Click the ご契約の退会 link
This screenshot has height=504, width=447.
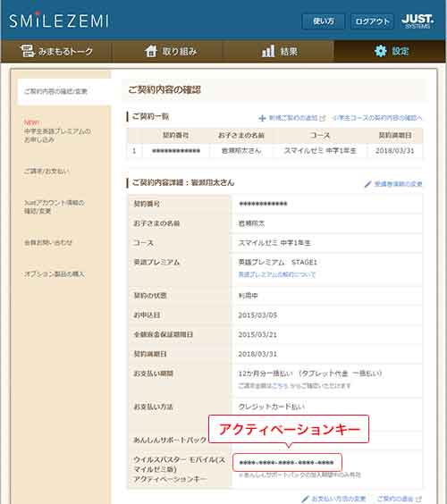click(x=396, y=499)
